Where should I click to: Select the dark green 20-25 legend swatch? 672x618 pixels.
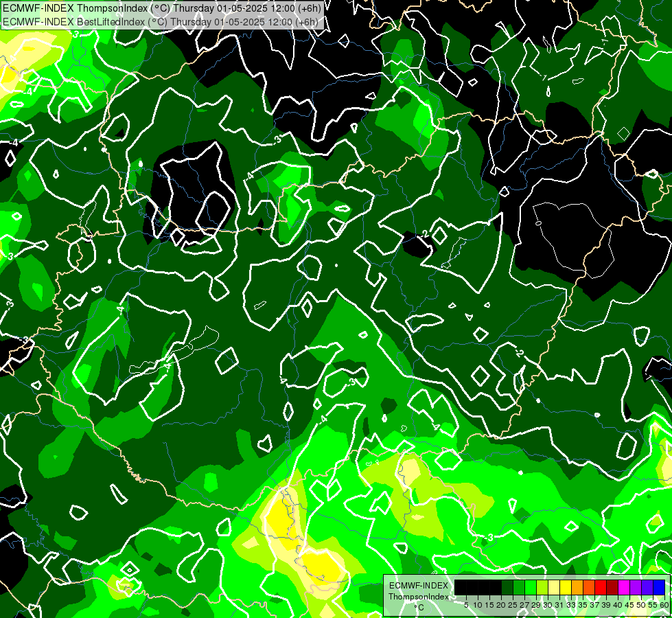pos(507,587)
